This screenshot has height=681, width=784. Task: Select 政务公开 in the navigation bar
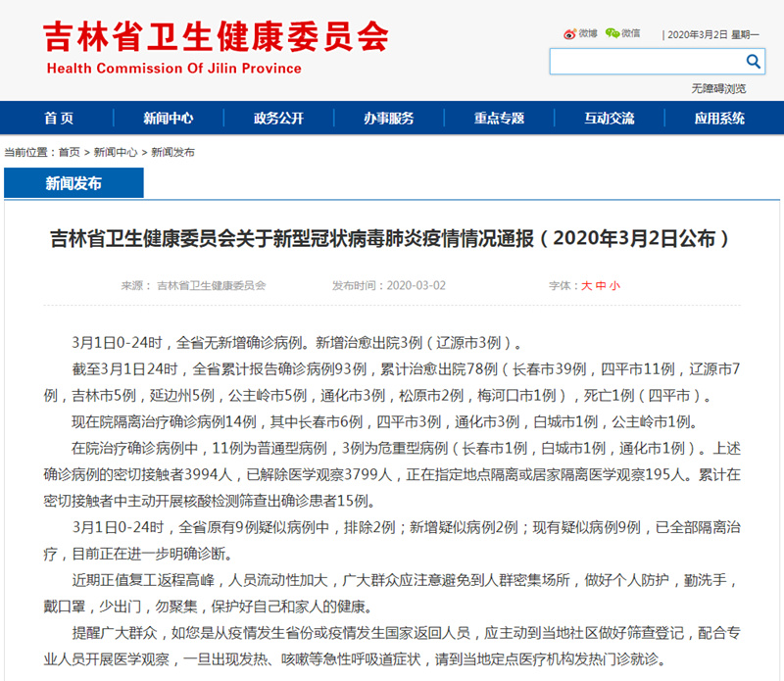coord(278,119)
